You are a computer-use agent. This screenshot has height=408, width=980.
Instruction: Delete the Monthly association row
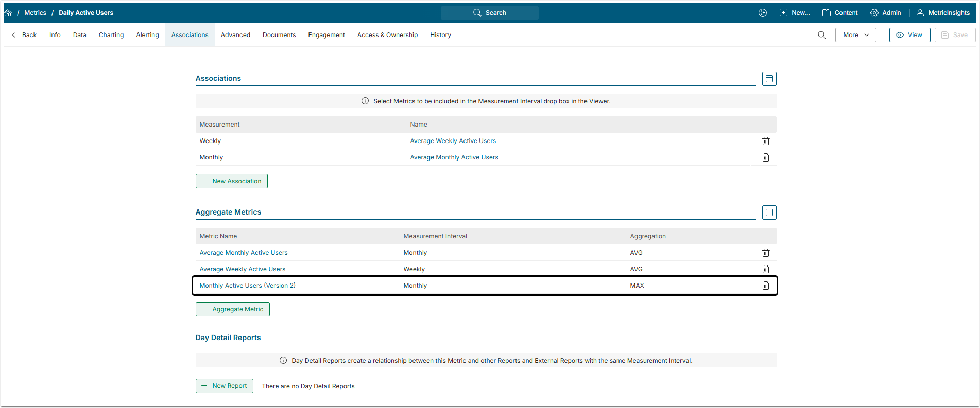(765, 157)
